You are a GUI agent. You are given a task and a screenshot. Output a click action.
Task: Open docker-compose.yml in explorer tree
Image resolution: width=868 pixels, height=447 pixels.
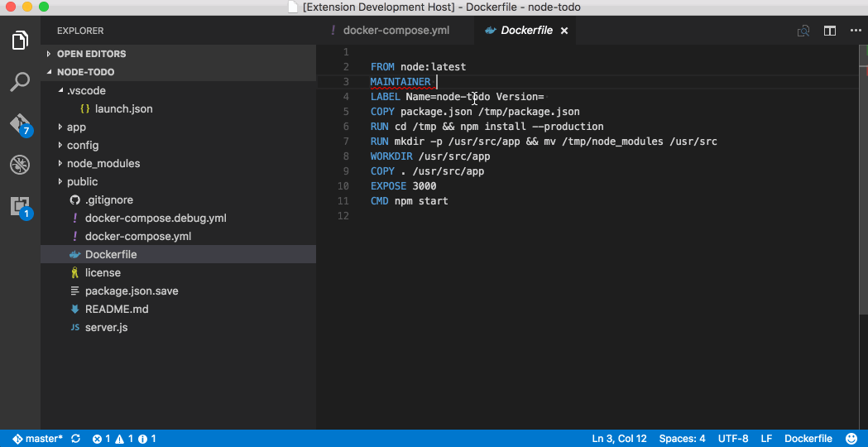coord(178,237)
